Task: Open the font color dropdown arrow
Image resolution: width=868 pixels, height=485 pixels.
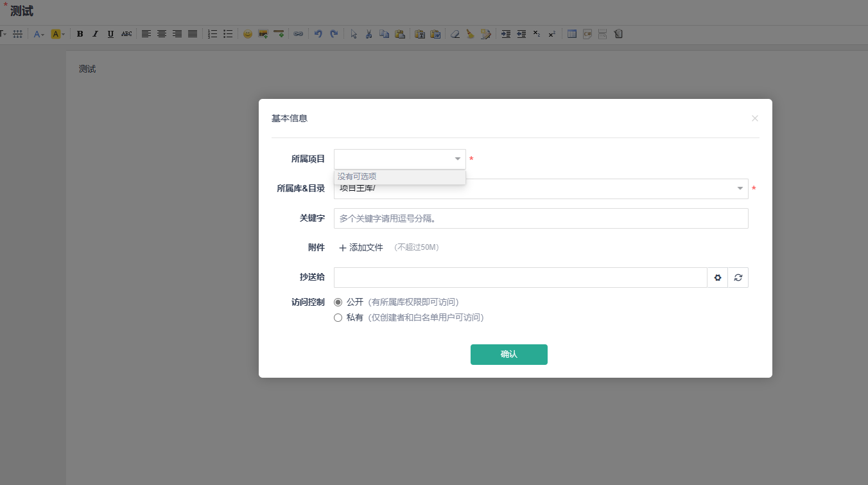Action: (43, 34)
